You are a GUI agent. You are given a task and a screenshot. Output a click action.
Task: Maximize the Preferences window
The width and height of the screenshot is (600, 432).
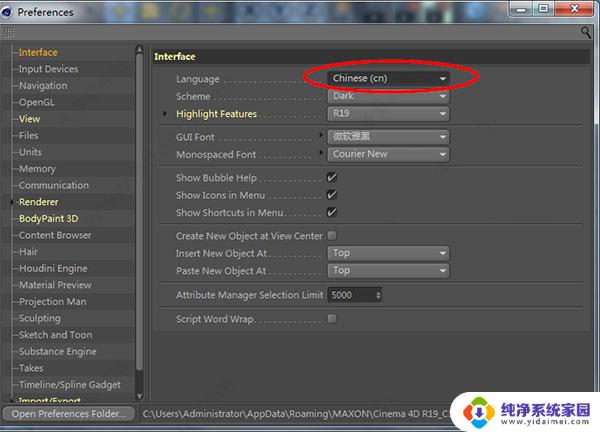tap(543, 8)
